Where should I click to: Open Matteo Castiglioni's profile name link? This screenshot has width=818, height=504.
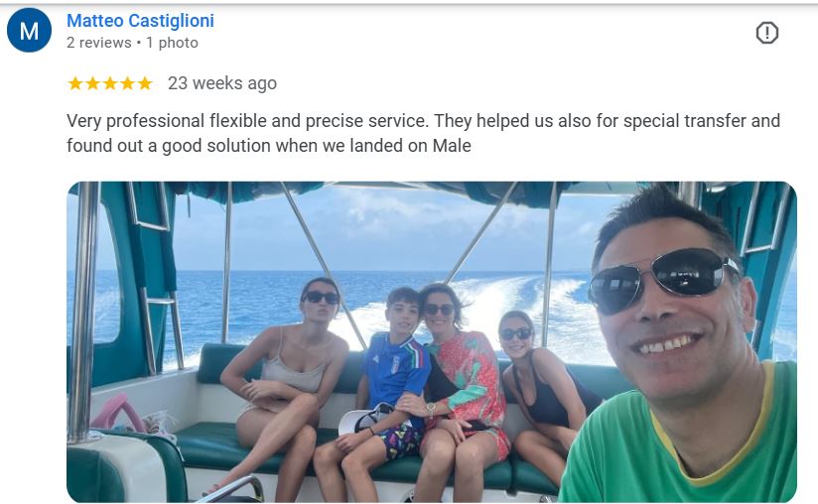(x=140, y=21)
